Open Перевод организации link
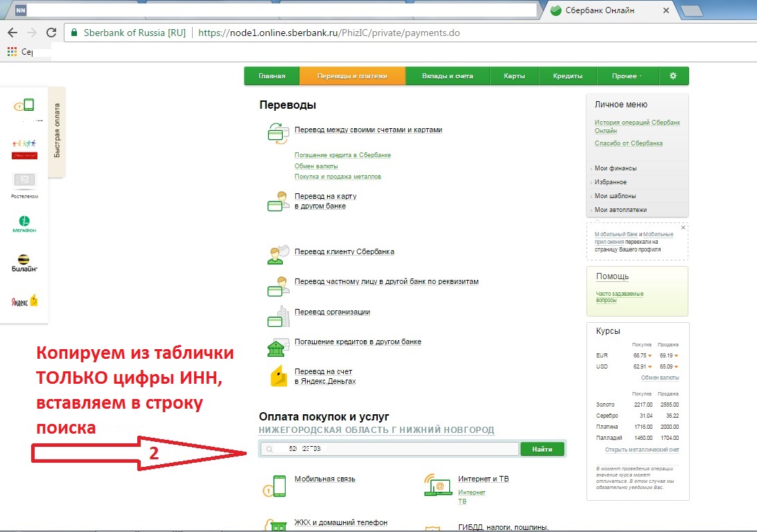The image size is (757, 532). pos(332,312)
